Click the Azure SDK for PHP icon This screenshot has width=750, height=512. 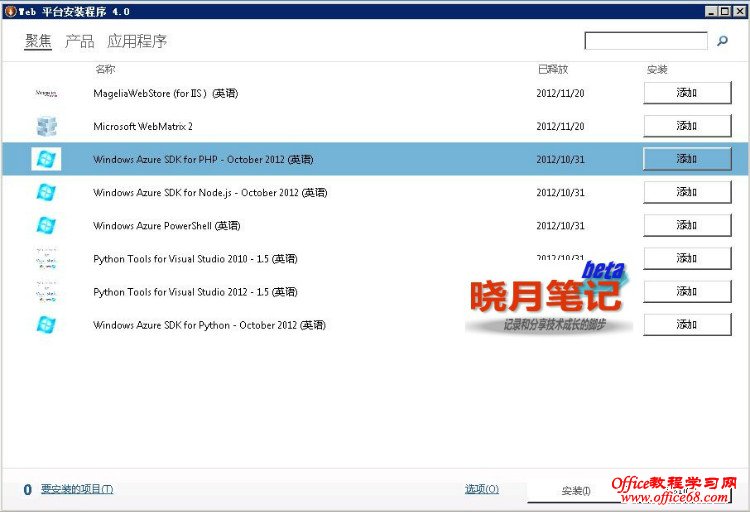46,159
